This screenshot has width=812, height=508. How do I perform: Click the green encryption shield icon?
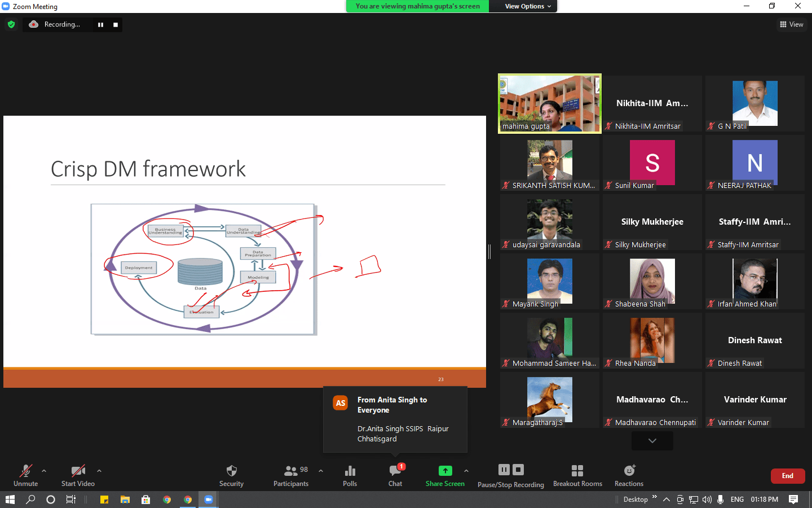(11, 24)
